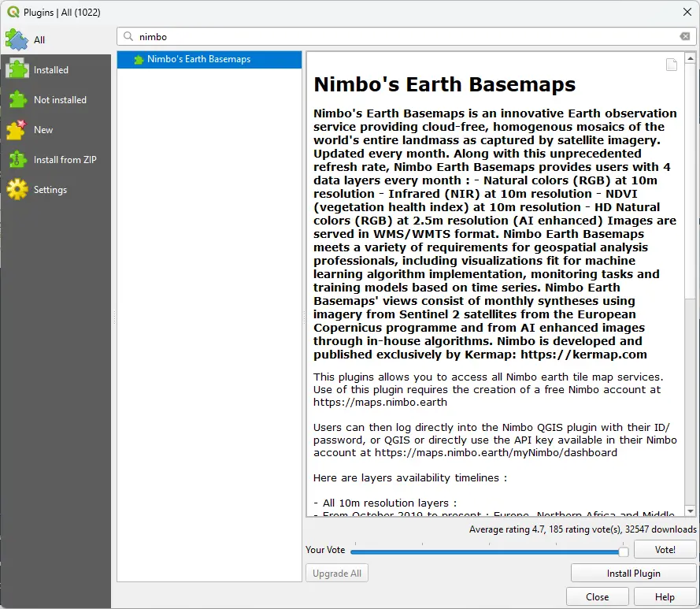Click the description panel scrollbar thumb
700x609 pixels.
(691, 181)
